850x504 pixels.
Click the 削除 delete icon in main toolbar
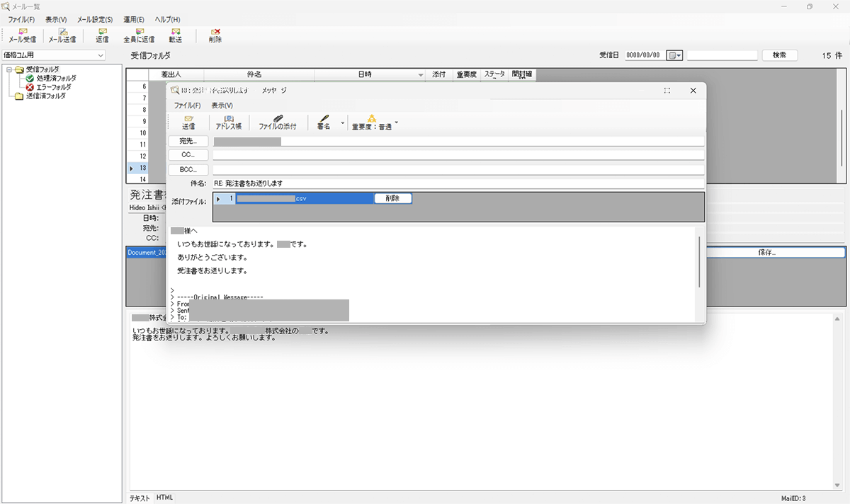[x=215, y=35]
